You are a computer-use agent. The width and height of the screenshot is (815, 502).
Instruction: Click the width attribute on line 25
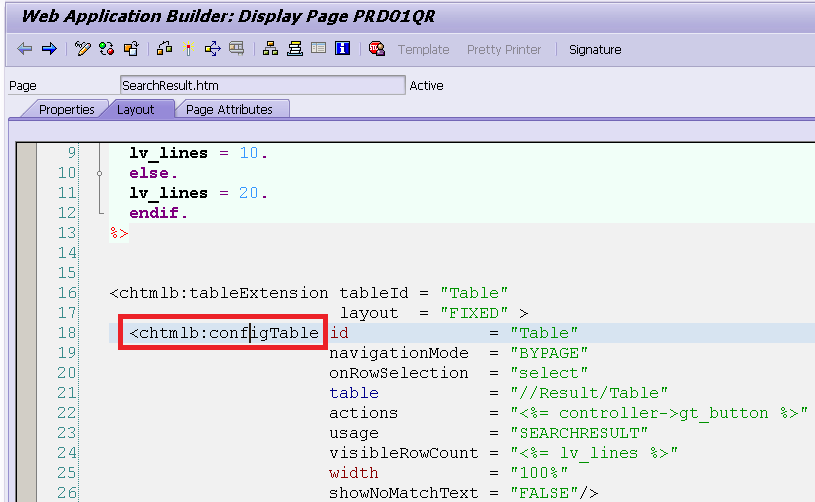click(354, 473)
